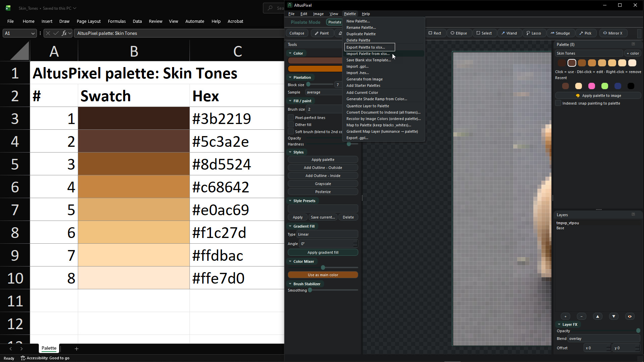This screenshot has width=644, height=362.
Task: Collapse the Style Presets section
Action: coord(290,201)
